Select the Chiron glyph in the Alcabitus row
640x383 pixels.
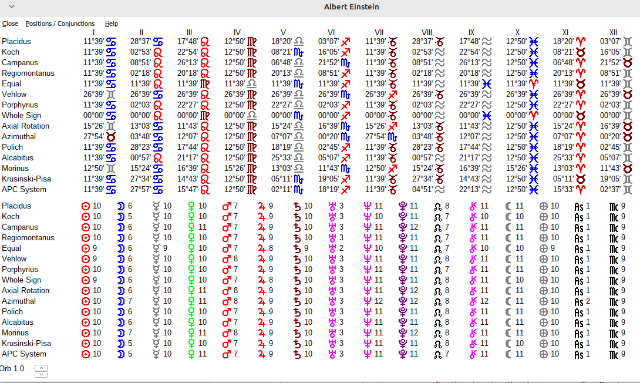(473, 323)
